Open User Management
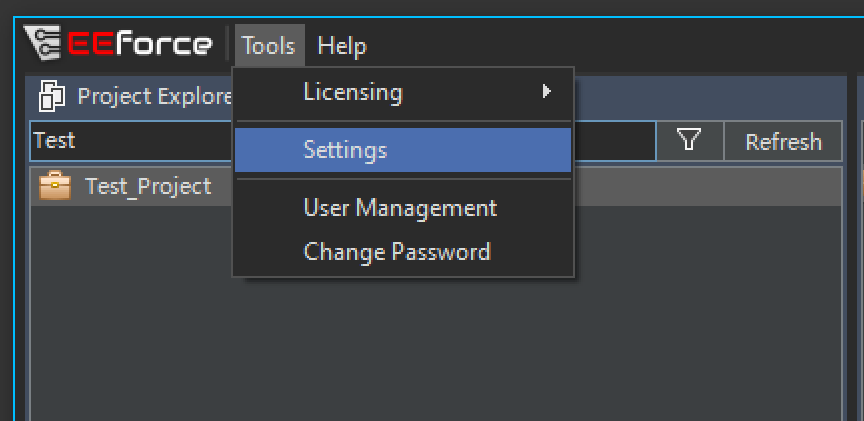 pos(403,208)
